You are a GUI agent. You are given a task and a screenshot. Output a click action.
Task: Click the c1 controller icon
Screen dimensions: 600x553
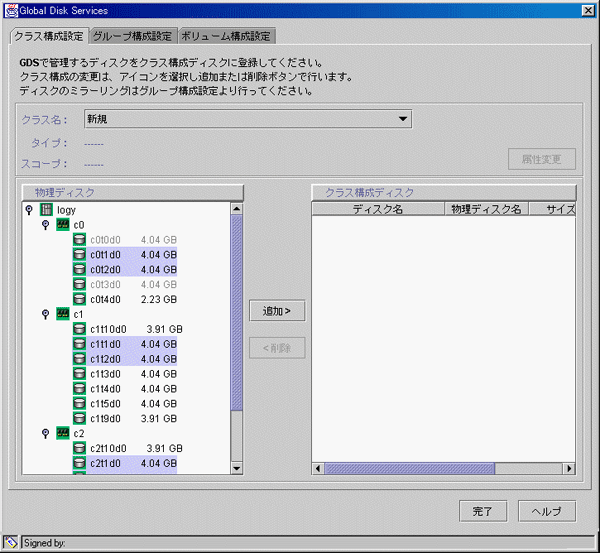[x=63, y=314]
